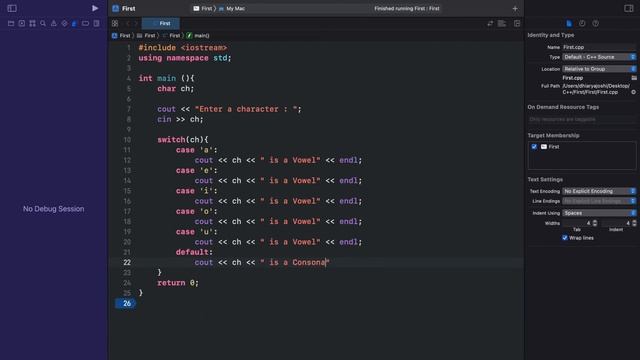
Task: Open main() breadcrumb in jump bar
Action: tap(198, 36)
